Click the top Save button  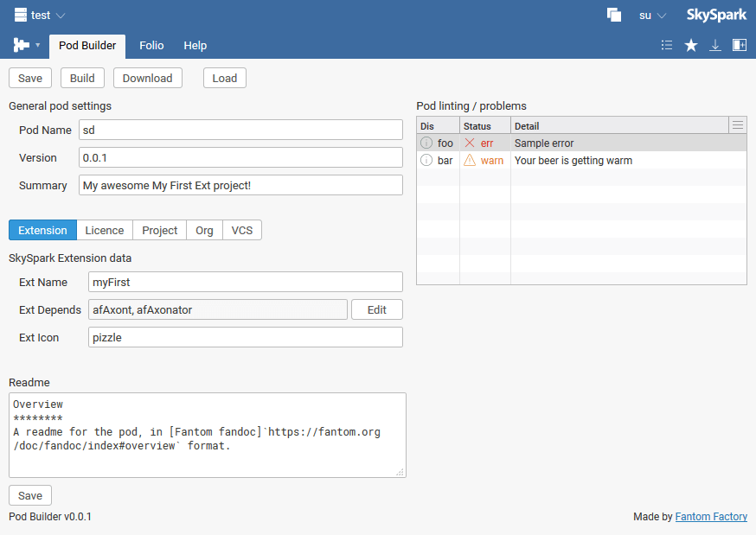coord(30,78)
